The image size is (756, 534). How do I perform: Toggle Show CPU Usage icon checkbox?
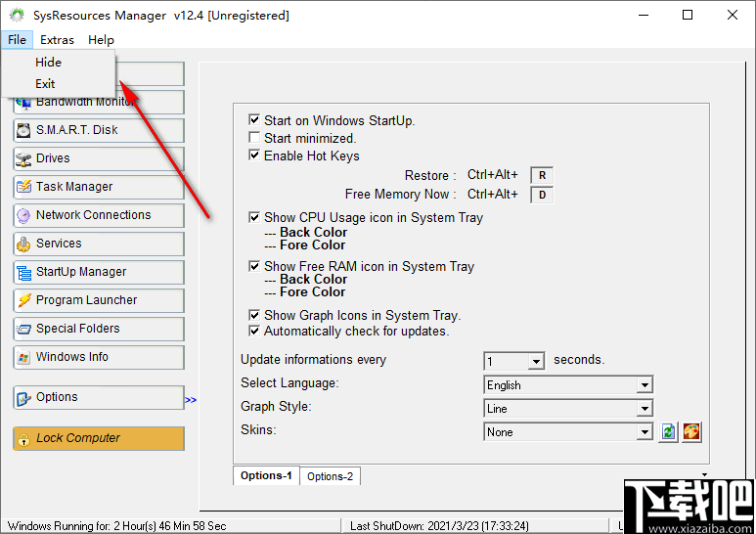click(254, 217)
